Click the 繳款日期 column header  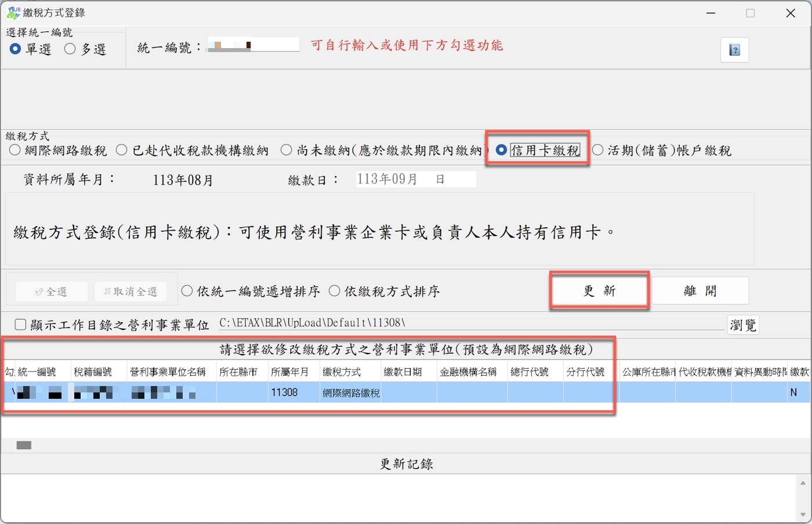click(x=408, y=372)
